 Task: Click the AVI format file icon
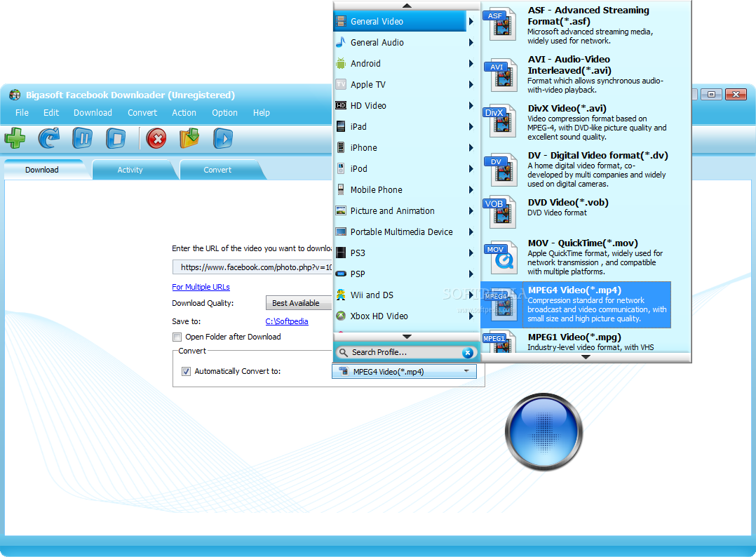tap(501, 76)
